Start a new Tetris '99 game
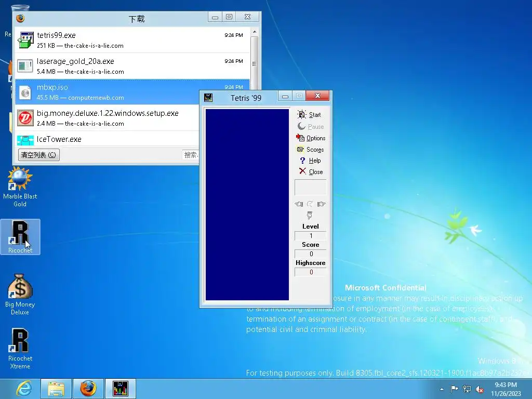The image size is (532, 399). [309, 115]
